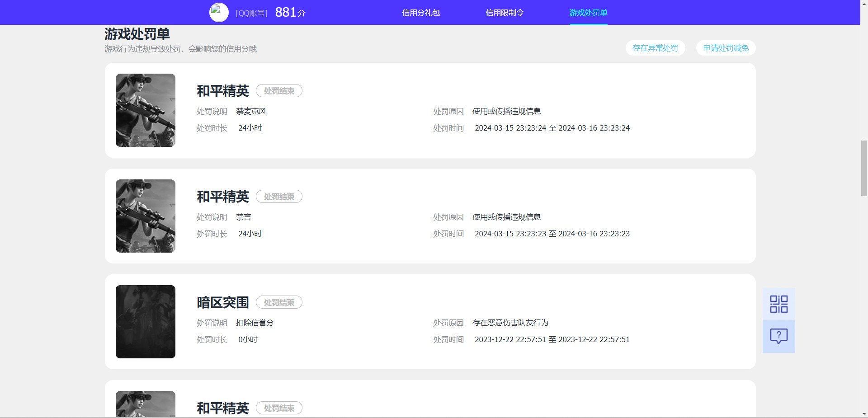Click the 和平精英 title of 禁麦克风 card
This screenshot has height=418, width=868.
pos(223,91)
